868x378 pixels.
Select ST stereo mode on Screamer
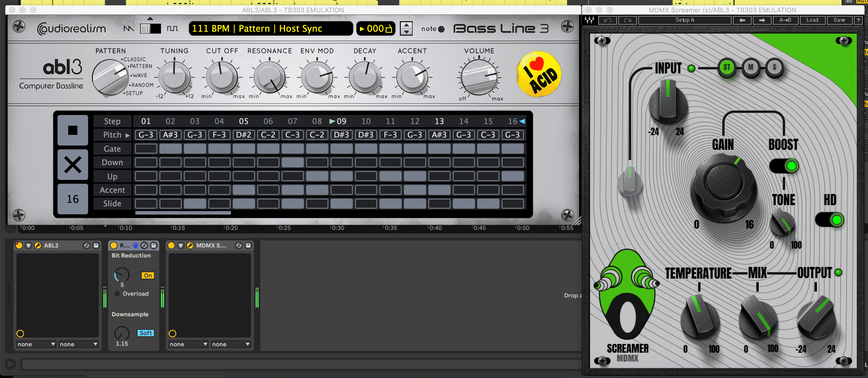(x=727, y=67)
